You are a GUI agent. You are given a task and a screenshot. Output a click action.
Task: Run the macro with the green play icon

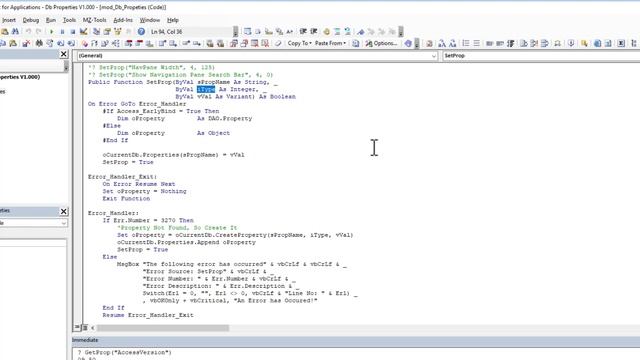tap(51, 31)
